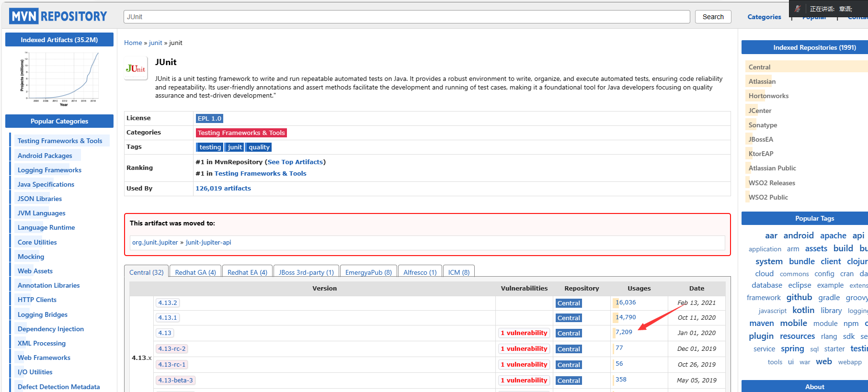
Task: Open version 4.13.1
Action: (168, 317)
